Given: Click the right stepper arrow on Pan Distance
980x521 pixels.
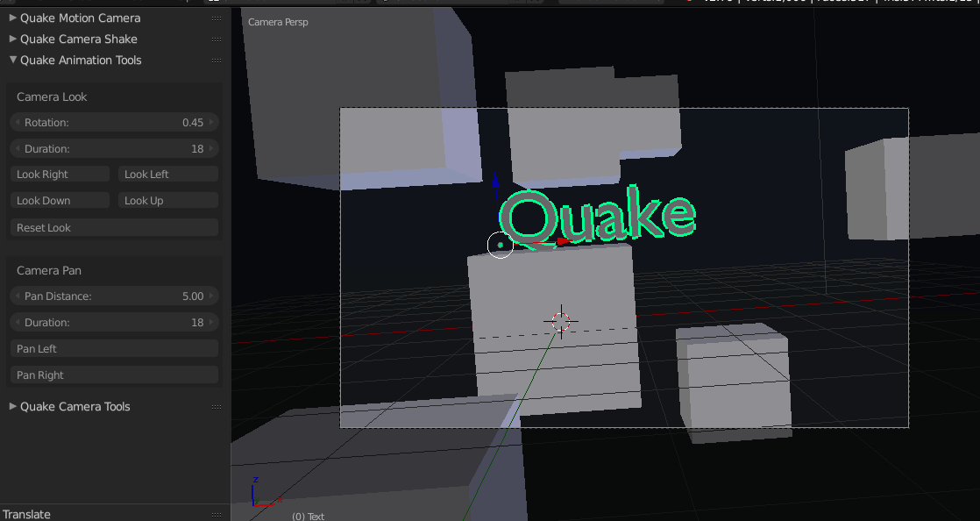Looking at the screenshot, I should 213,296.
